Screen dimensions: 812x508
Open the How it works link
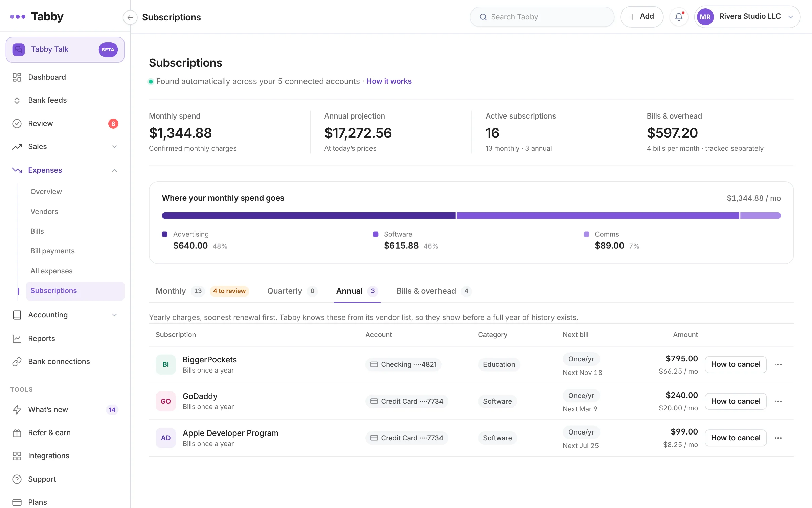coord(389,81)
